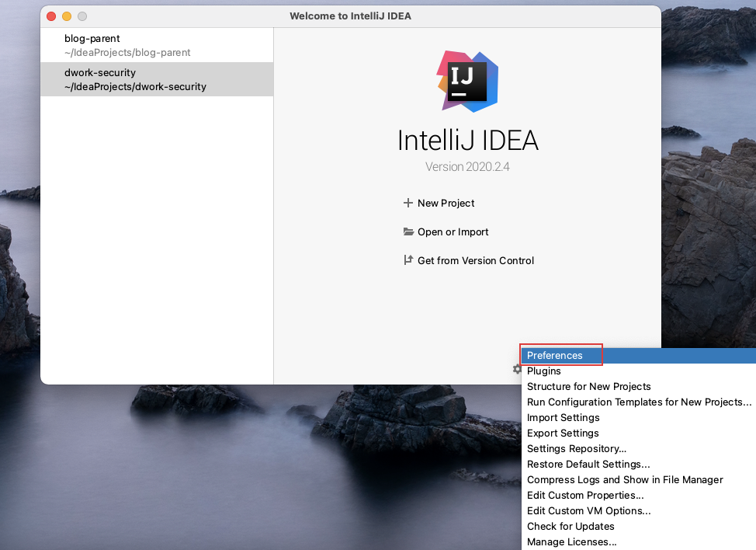Select Edit Custom VM Options...

tap(638, 510)
